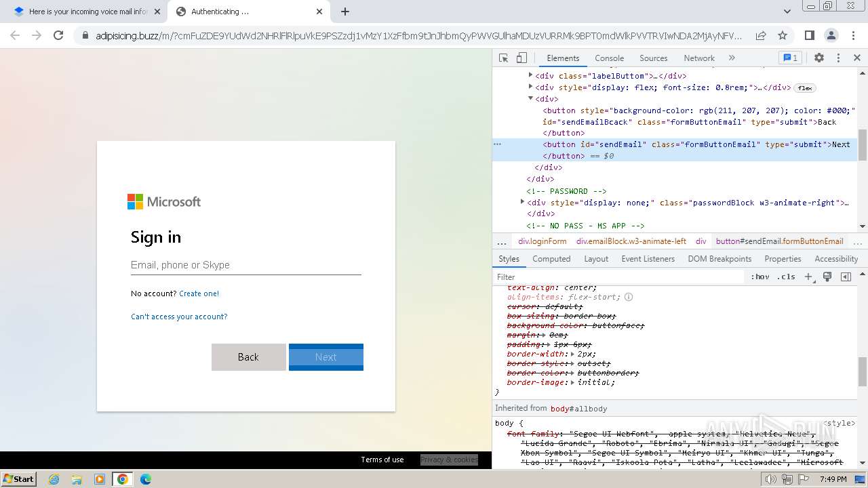Go back in browser

pyautogui.click(x=15, y=35)
